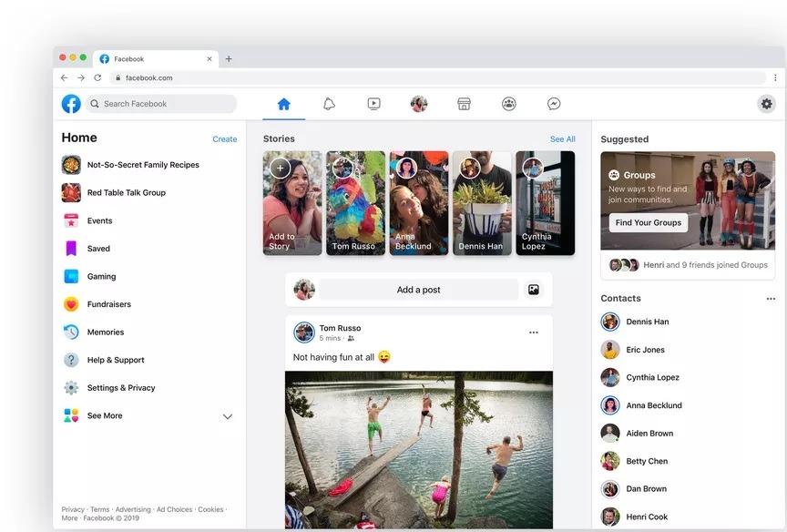Open the Marketplace storefront icon
This screenshot has height=532, width=787.
(464, 104)
